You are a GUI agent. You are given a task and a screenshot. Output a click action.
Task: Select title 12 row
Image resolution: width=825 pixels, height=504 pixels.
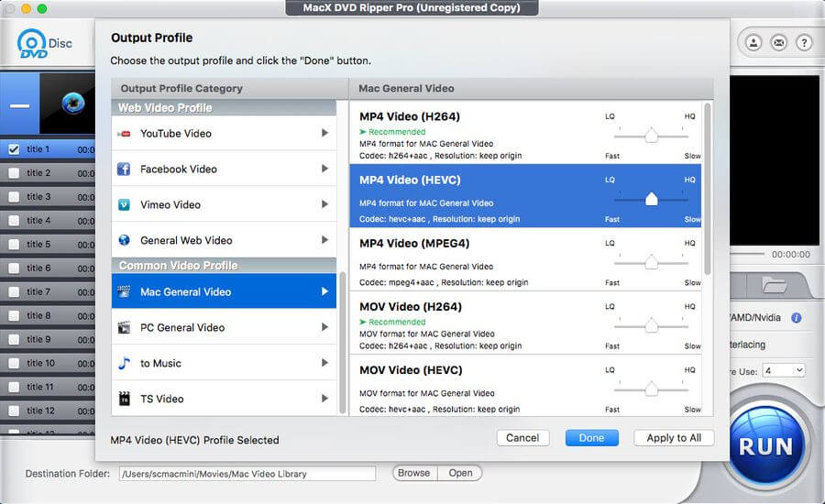click(48, 411)
